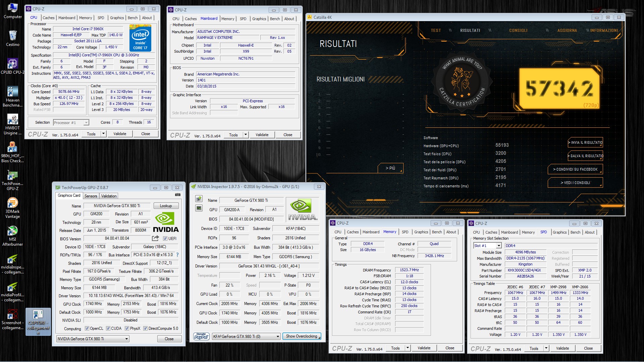Screen dimensions: 644x362
Task: Open the Processor #1 selection dropdown in CPU-Z
Action: 71,123
